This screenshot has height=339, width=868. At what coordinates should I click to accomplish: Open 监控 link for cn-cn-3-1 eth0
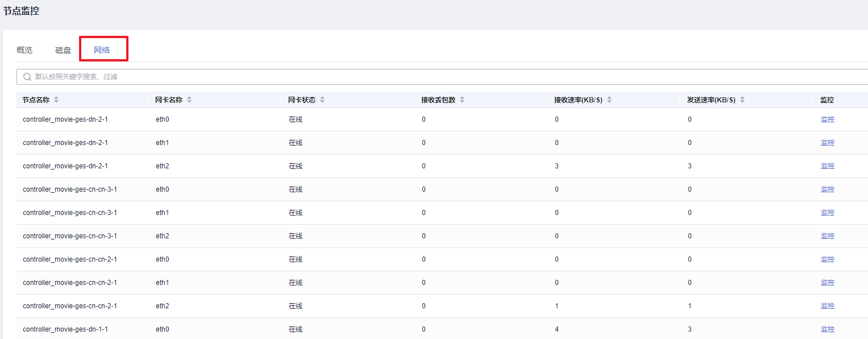pyautogui.click(x=828, y=189)
